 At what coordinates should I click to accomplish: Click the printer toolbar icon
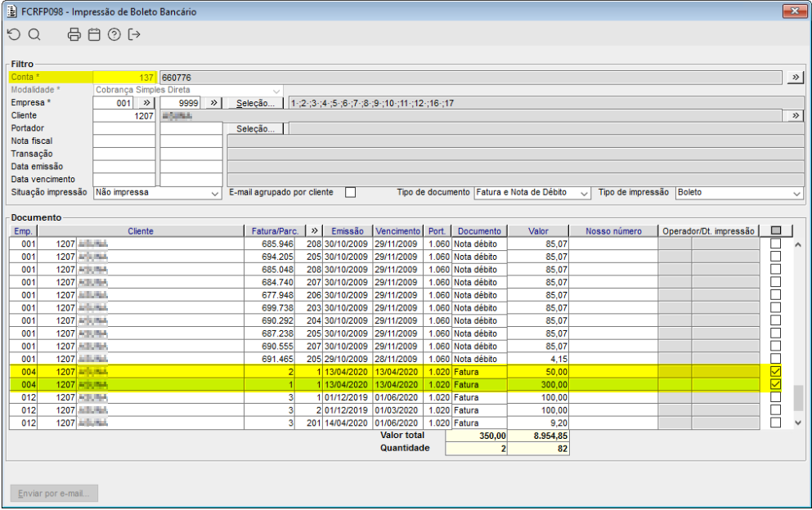pyautogui.click(x=74, y=34)
